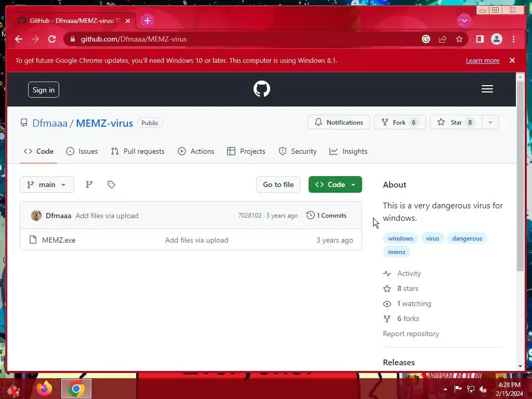Screen dimensions: 532x399
Task: Open the Releases heading link
Action: tap(398, 362)
